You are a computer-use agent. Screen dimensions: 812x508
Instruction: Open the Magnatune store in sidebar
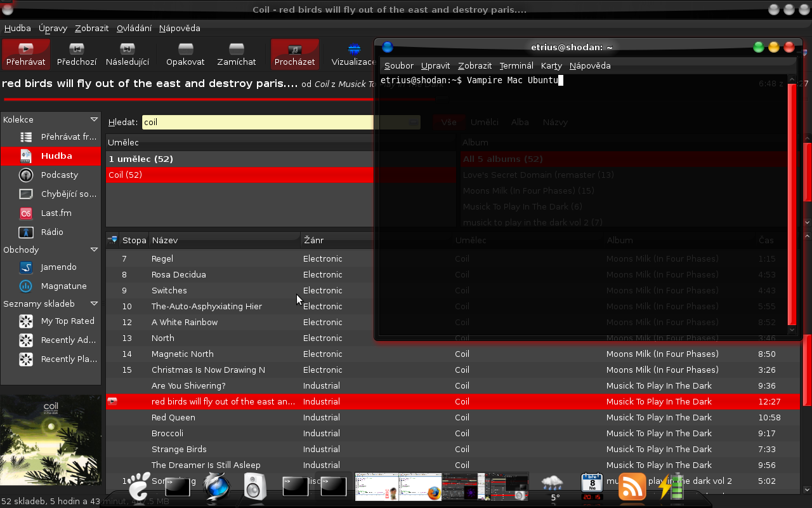click(51, 286)
